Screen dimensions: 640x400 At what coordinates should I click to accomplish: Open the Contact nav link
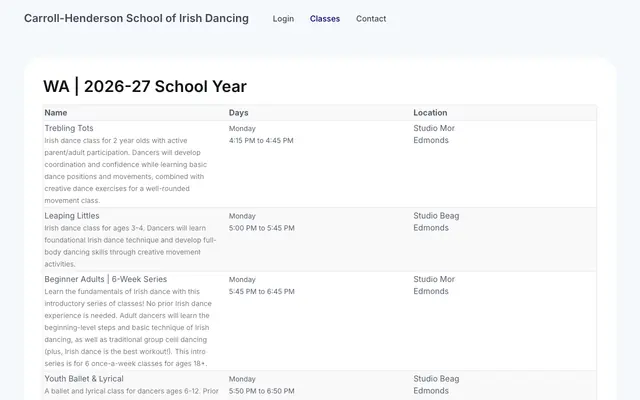371,19
